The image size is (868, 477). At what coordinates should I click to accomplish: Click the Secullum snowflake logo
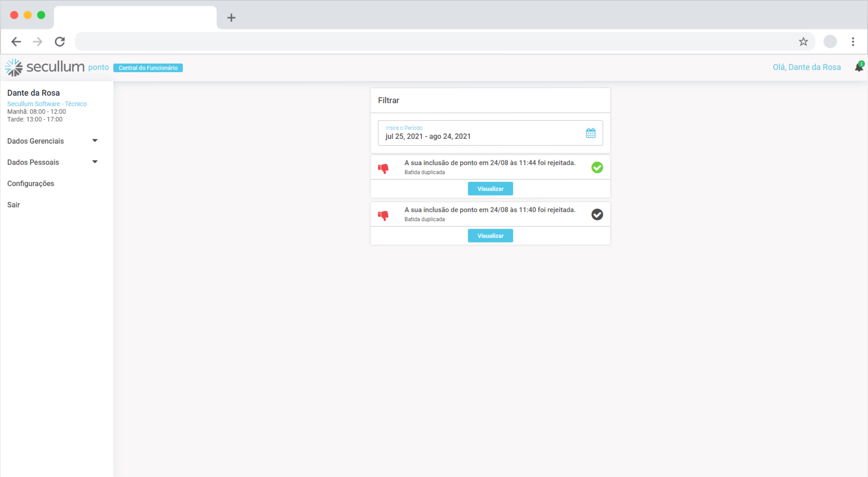(x=14, y=68)
